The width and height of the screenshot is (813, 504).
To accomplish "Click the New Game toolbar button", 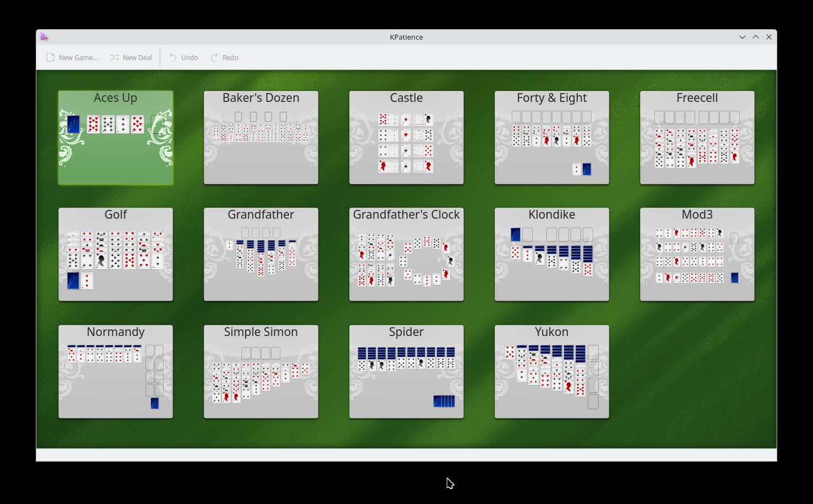I will pyautogui.click(x=72, y=57).
